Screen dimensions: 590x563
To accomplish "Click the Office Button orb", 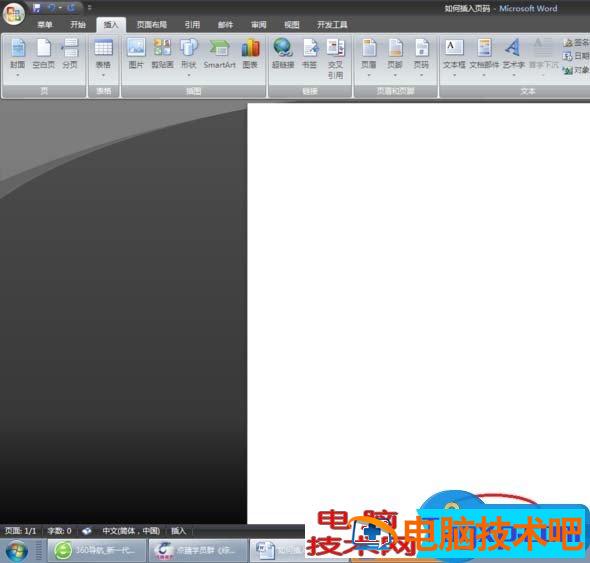I will click(14, 14).
